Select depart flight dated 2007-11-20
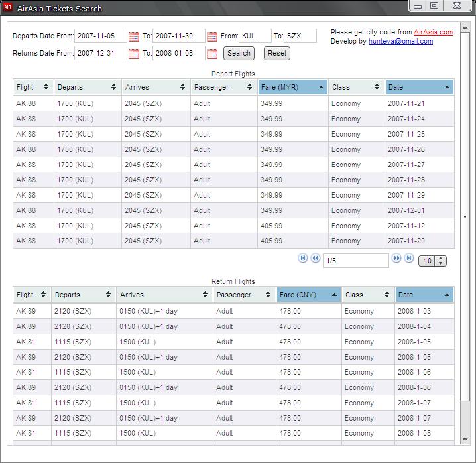 click(x=233, y=241)
